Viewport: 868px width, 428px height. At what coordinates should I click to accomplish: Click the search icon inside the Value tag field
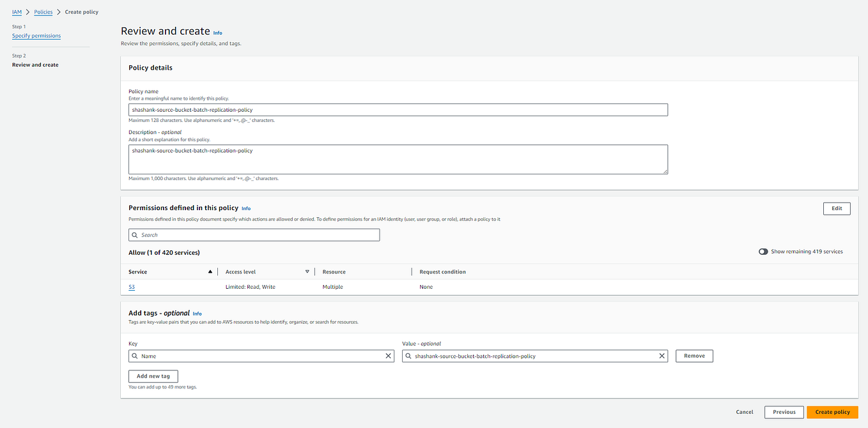point(408,356)
